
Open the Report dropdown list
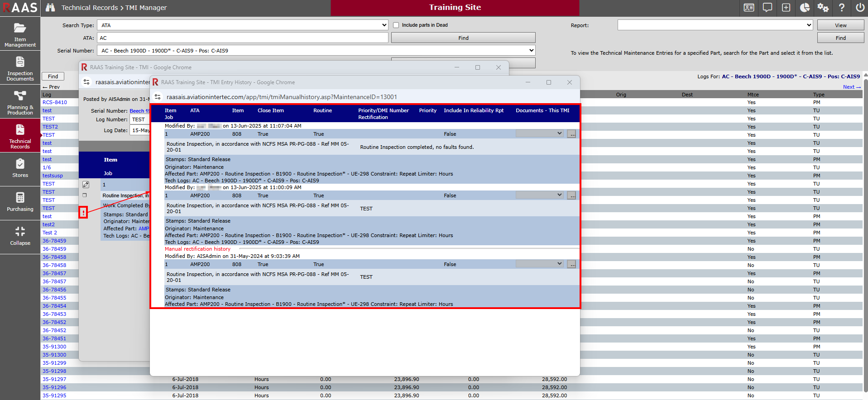point(715,25)
